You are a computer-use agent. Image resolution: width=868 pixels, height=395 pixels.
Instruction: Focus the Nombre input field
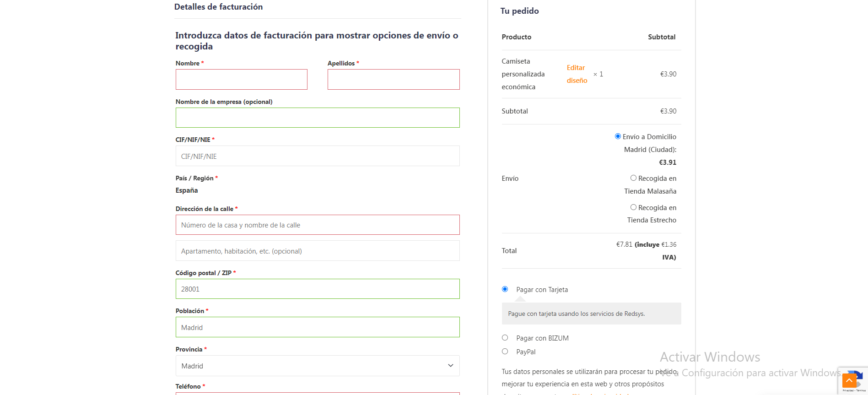click(x=241, y=80)
